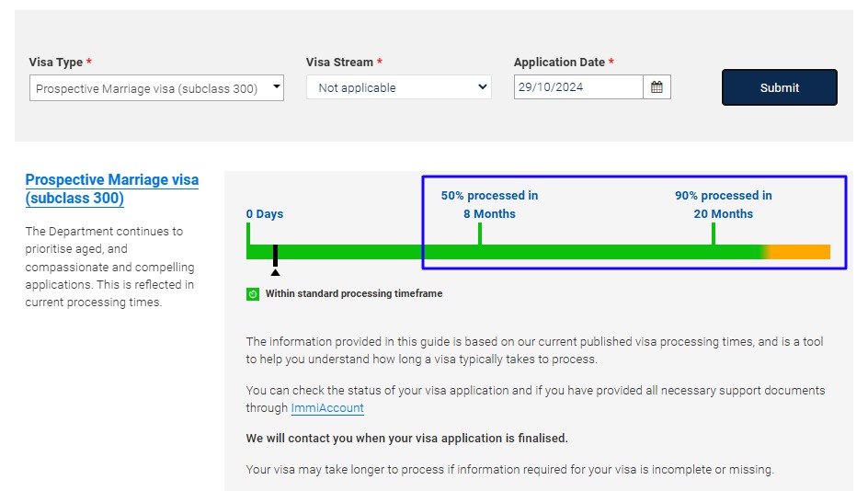The height and width of the screenshot is (491, 868).
Task: Click the orange segment of the processing bar
Action: pos(800,252)
